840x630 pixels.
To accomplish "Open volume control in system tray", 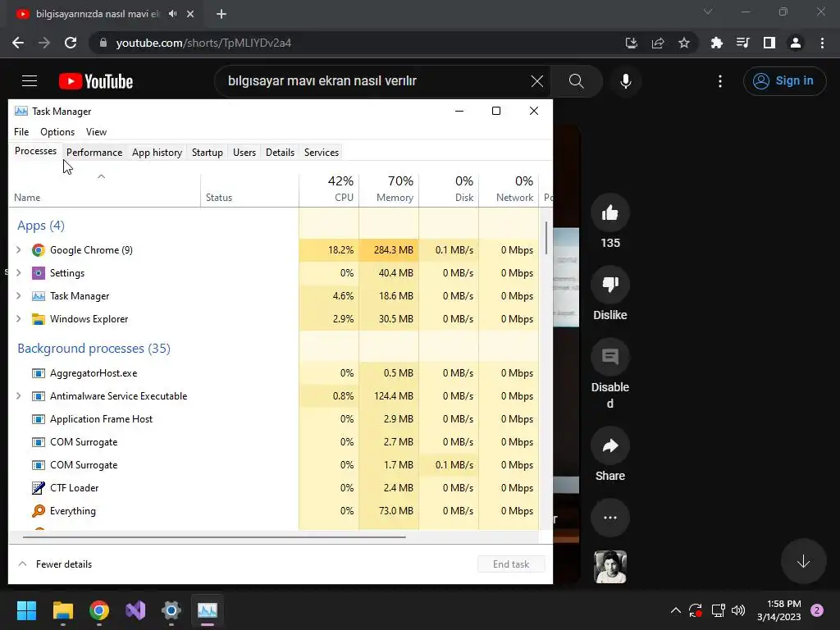I will (738, 610).
